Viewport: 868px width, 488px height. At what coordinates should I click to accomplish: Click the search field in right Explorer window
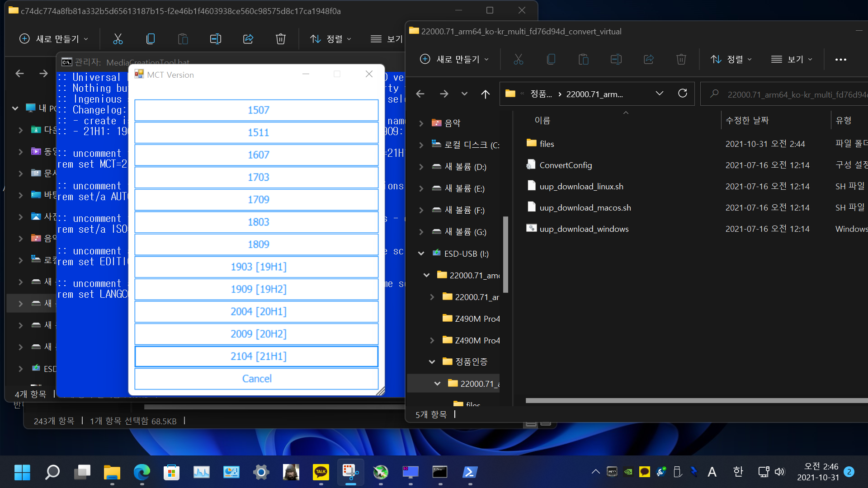pos(791,94)
